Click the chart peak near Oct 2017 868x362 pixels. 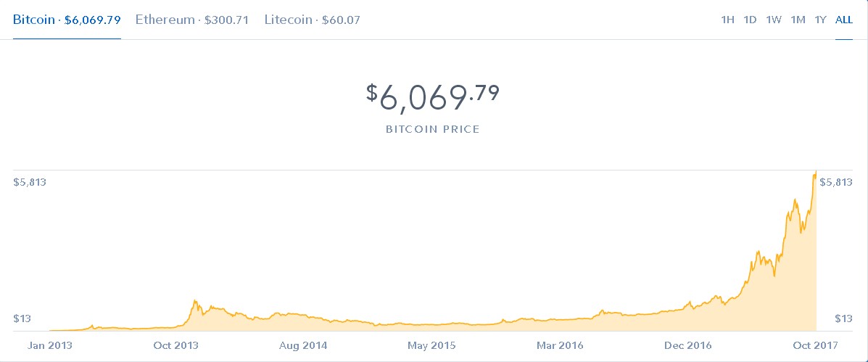[815, 173]
